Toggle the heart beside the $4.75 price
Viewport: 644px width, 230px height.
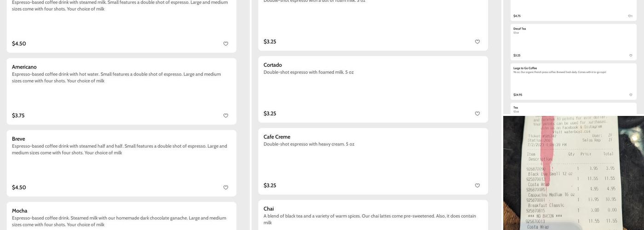[x=630, y=16]
